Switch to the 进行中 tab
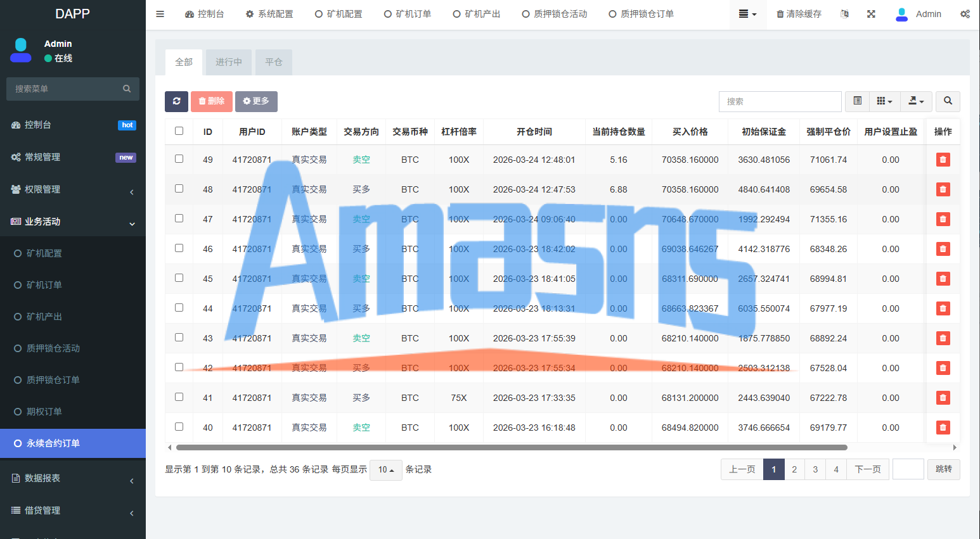980x539 pixels. coord(228,62)
